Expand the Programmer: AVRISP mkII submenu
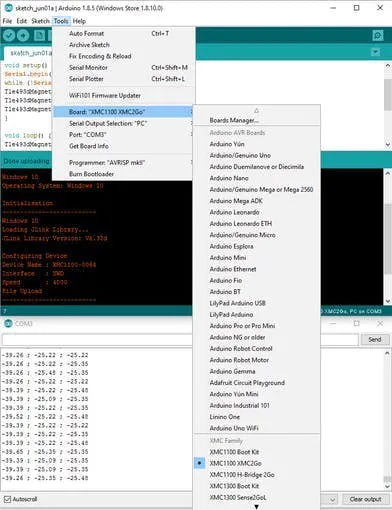392x510 pixels. pyautogui.click(x=123, y=163)
